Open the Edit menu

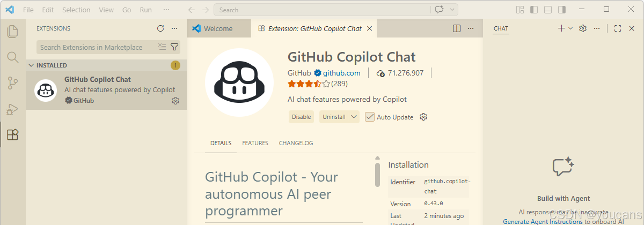click(48, 10)
